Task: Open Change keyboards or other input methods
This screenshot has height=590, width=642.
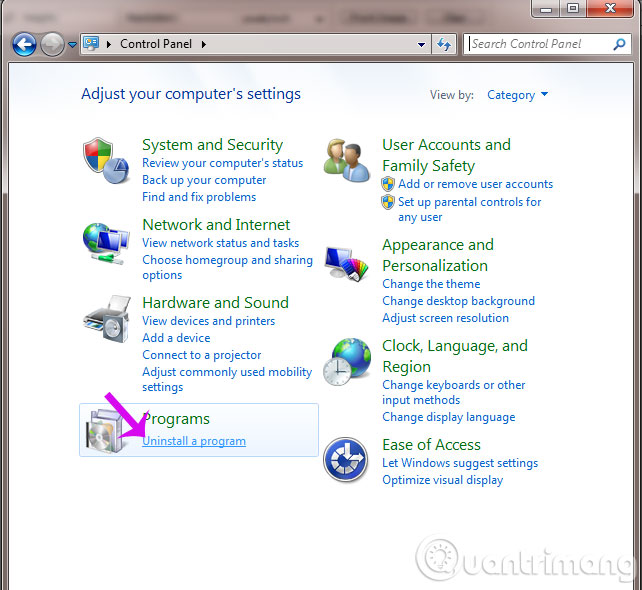Action: tap(454, 392)
